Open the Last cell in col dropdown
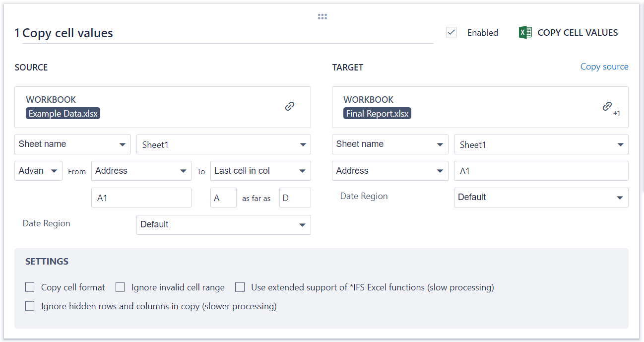The height and width of the screenshot is (342, 644). 260,171
